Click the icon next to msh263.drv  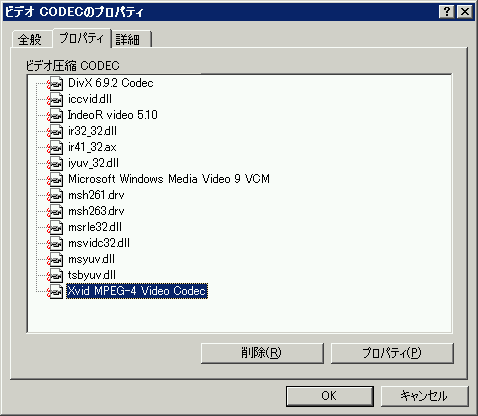coord(55,211)
